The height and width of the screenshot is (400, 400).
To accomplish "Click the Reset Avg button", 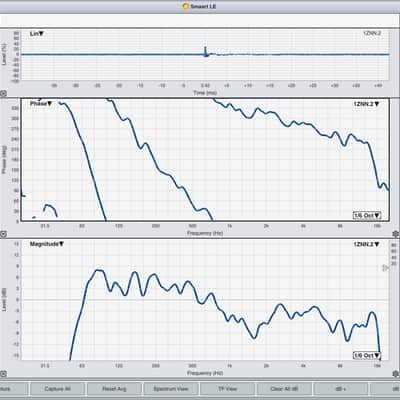I will click(x=114, y=389).
